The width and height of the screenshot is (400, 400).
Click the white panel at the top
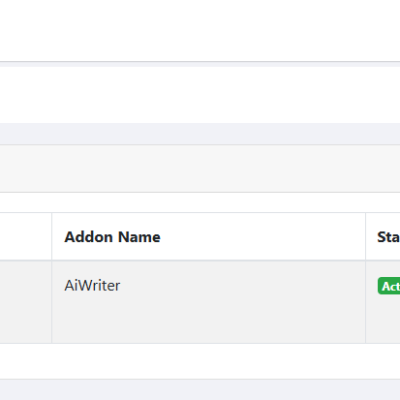pos(200,30)
